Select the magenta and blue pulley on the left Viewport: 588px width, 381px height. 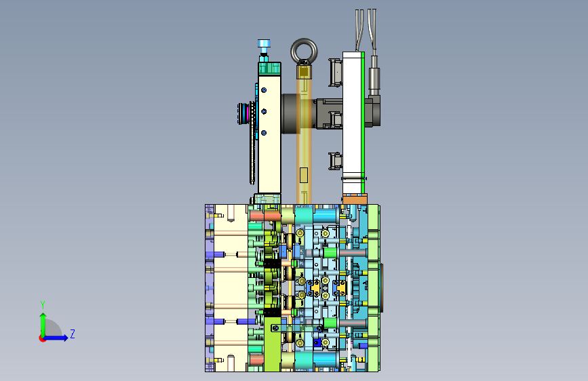[245, 113]
